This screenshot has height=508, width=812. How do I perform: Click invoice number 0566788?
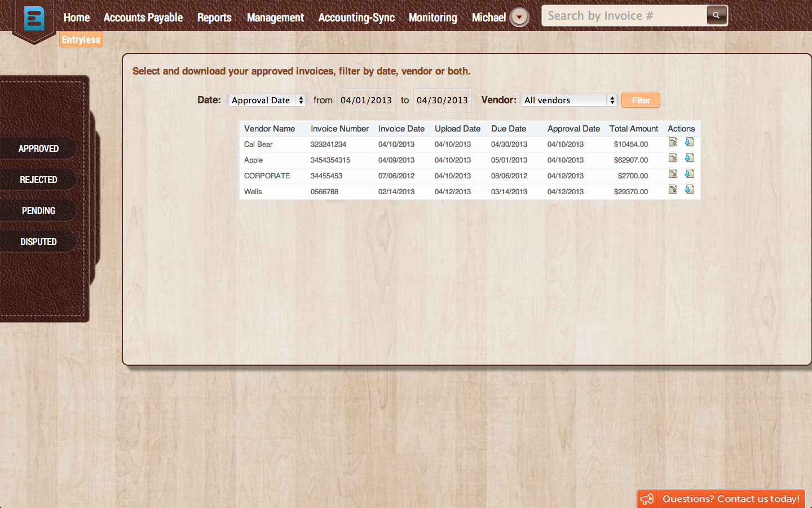tap(324, 191)
